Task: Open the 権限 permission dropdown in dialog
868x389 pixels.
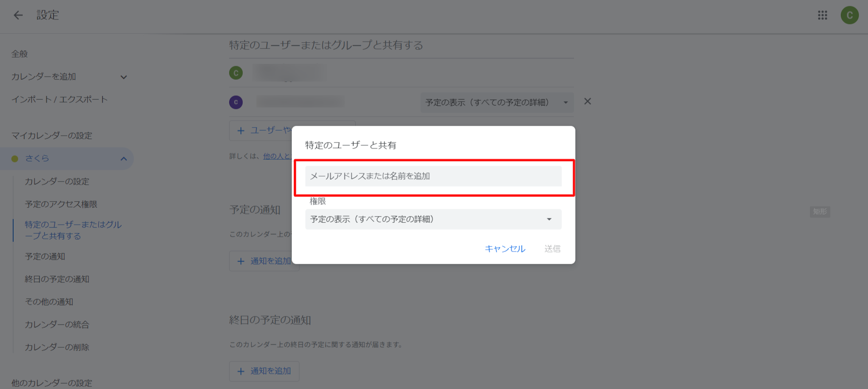Action: pyautogui.click(x=433, y=219)
